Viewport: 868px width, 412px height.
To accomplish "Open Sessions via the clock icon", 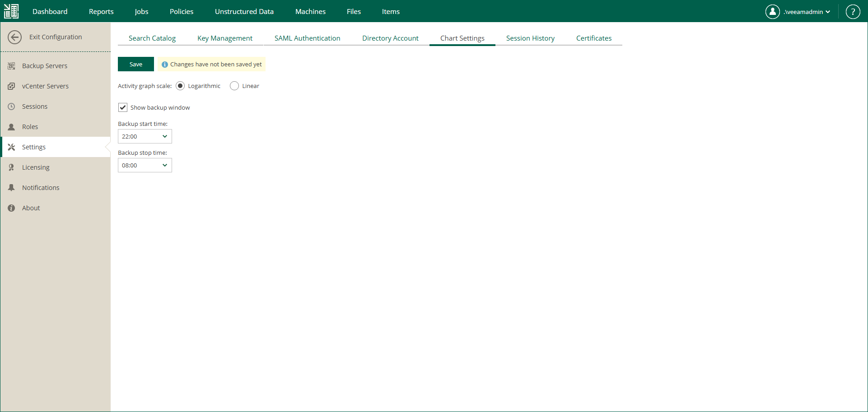I will pyautogui.click(x=12, y=106).
